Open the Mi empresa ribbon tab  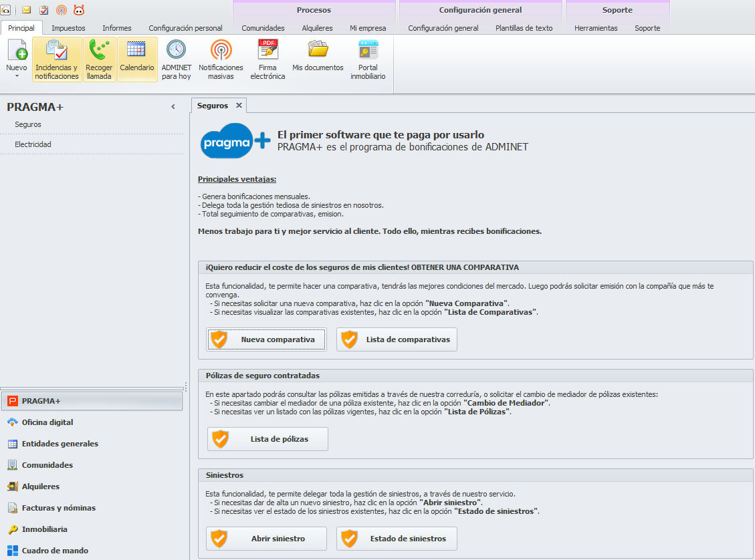368,28
